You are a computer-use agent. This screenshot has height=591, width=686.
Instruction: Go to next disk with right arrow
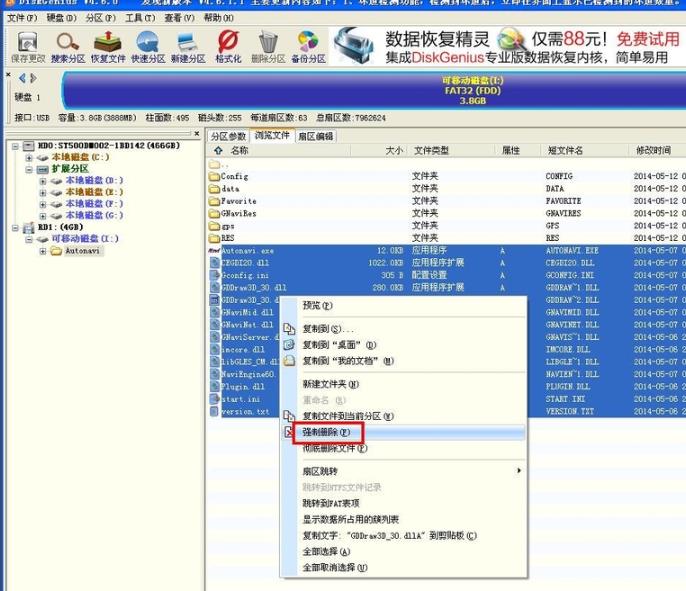[33, 78]
